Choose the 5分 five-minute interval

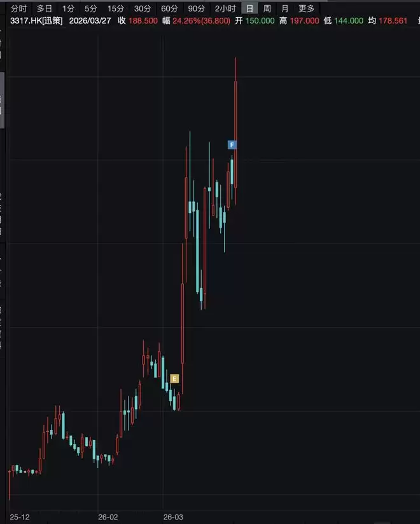(x=90, y=9)
